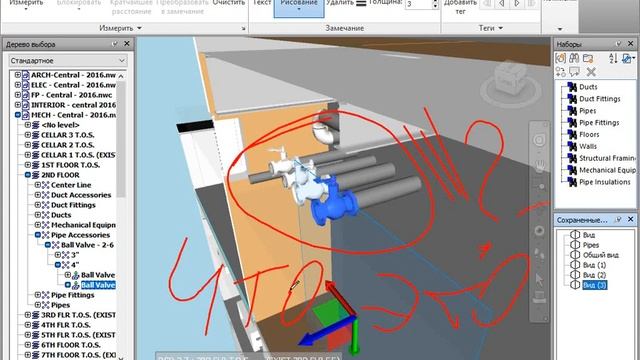Viewport: 640px width, 360px height.
Task: Click the Толщина thickness value field
Action: point(418,4)
